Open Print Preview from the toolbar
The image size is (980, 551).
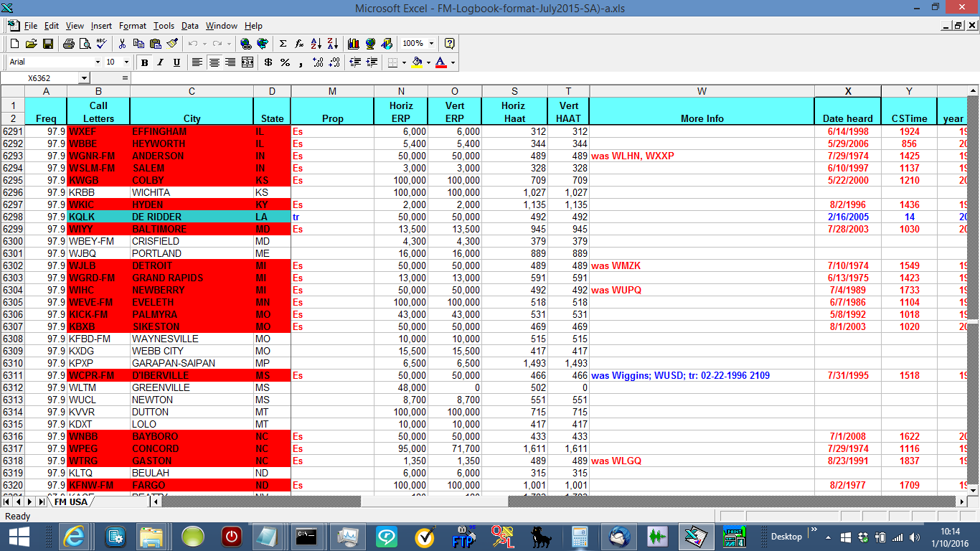(85, 44)
